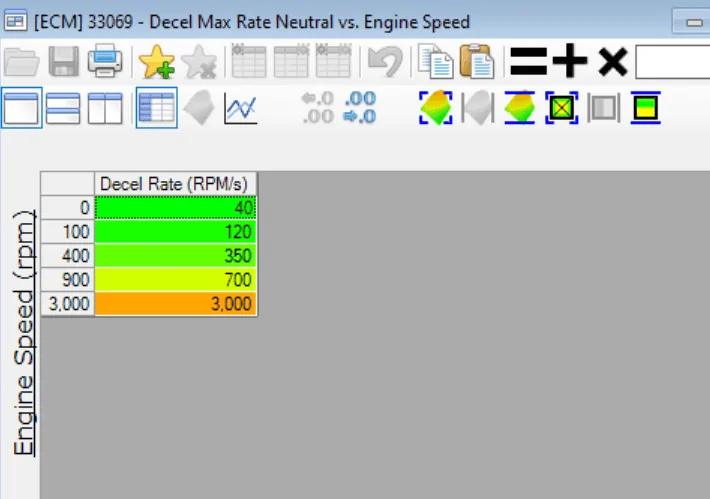Click the Undo arrow icon
The width and height of the screenshot is (710, 499).
pos(385,62)
